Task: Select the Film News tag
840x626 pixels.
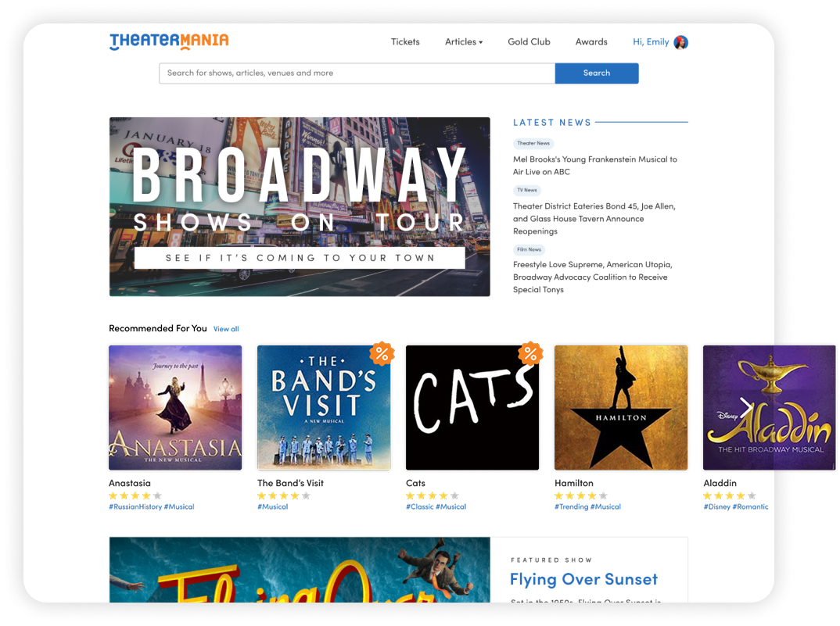Action: [x=529, y=249]
